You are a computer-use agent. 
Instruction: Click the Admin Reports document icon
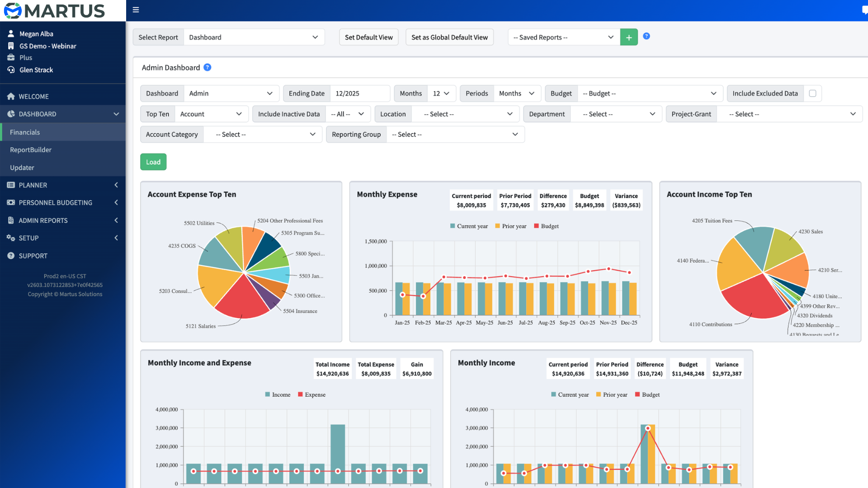click(11, 220)
